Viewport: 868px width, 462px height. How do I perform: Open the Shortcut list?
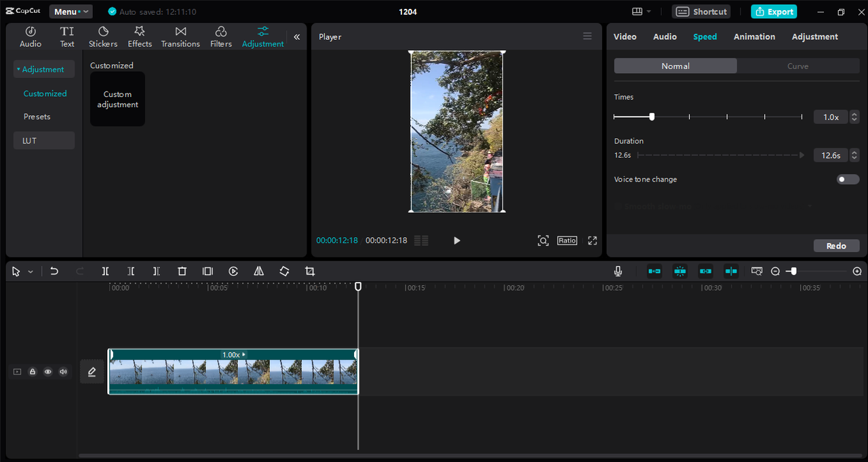702,12
